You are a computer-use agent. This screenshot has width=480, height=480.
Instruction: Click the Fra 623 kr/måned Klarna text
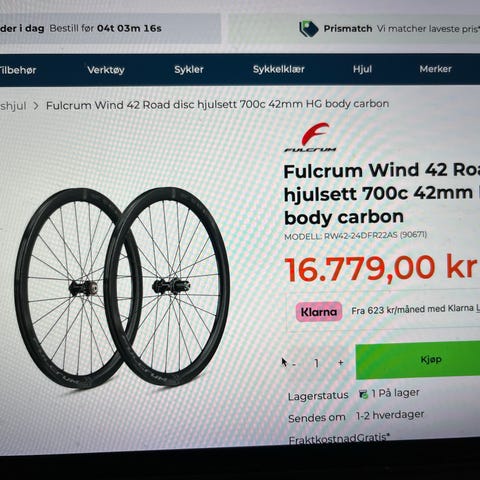(412, 310)
